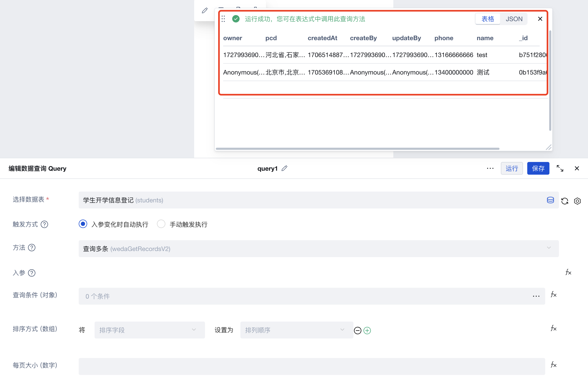Viewport: 588px width, 390px height.
Task: Open ellipsis menu in 查询条件 field
Action: pos(536,296)
